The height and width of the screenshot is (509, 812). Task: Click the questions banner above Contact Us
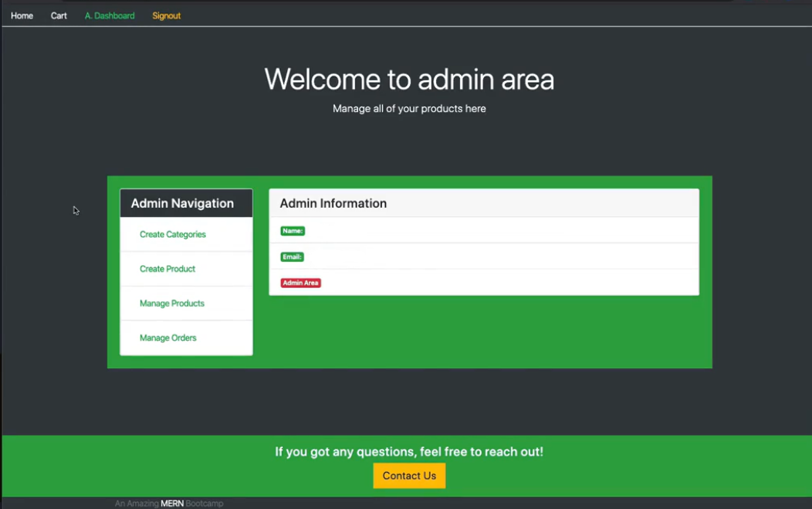coord(409,451)
